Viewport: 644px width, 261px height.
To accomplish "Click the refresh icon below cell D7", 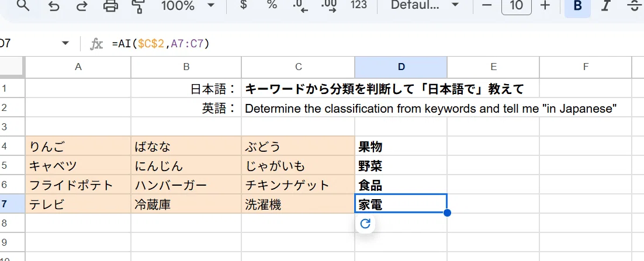I will (x=365, y=224).
